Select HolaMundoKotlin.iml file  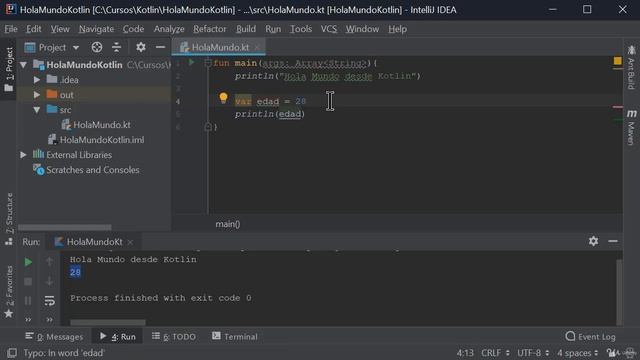[x=102, y=140]
